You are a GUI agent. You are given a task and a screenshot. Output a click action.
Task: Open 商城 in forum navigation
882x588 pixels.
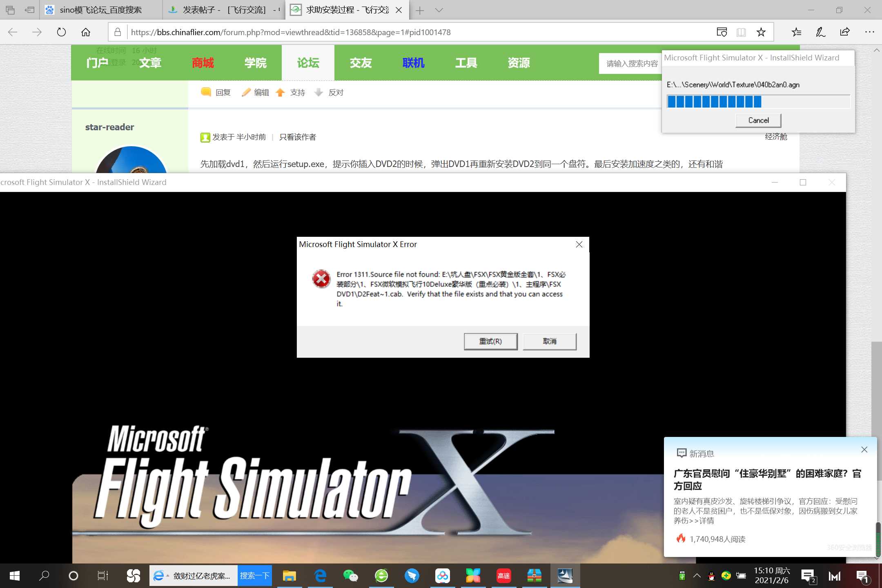coord(203,63)
